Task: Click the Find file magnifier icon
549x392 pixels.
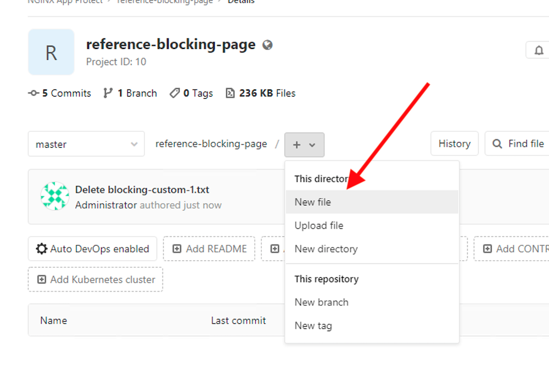Action: point(497,143)
